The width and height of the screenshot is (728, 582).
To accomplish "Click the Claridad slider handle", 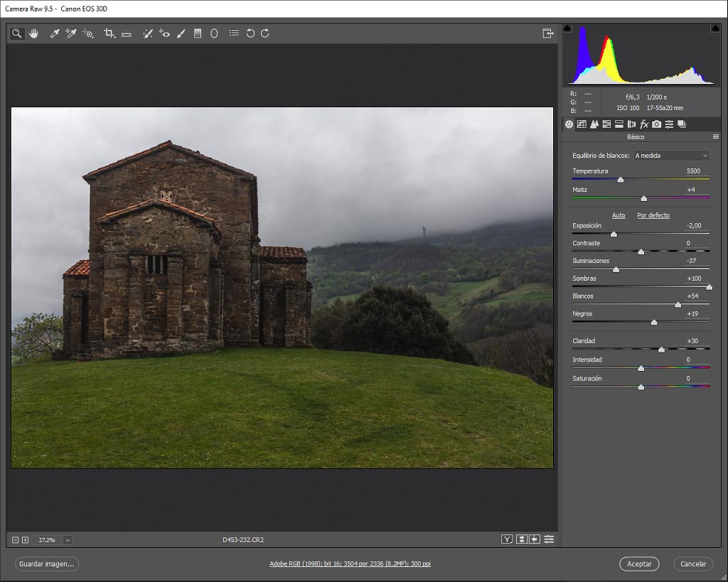I will 662,350.
